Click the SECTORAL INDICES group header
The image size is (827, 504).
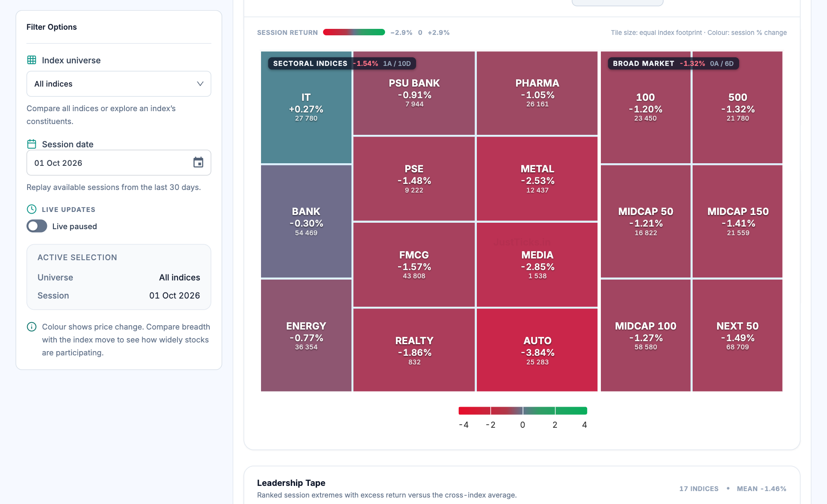[342, 63]
